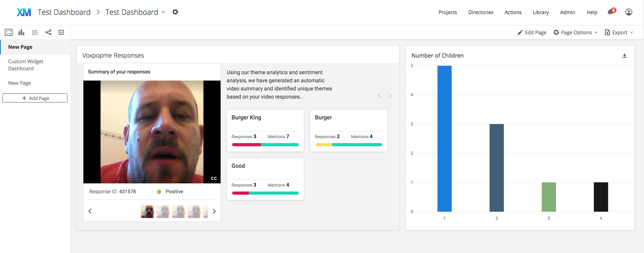
Task: Select the fourth video thumbnail
Action: click(x=194, y=212)
